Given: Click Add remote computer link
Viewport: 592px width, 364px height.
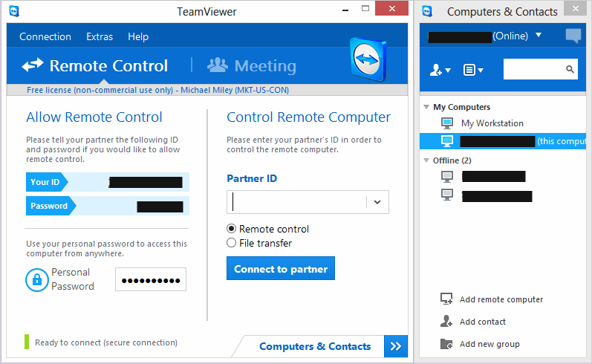Looking at the screenshot, I should click(501, 299).
